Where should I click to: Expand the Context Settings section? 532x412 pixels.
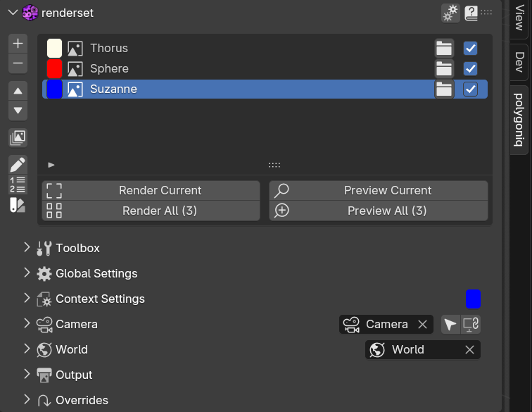tap(27, 298)
